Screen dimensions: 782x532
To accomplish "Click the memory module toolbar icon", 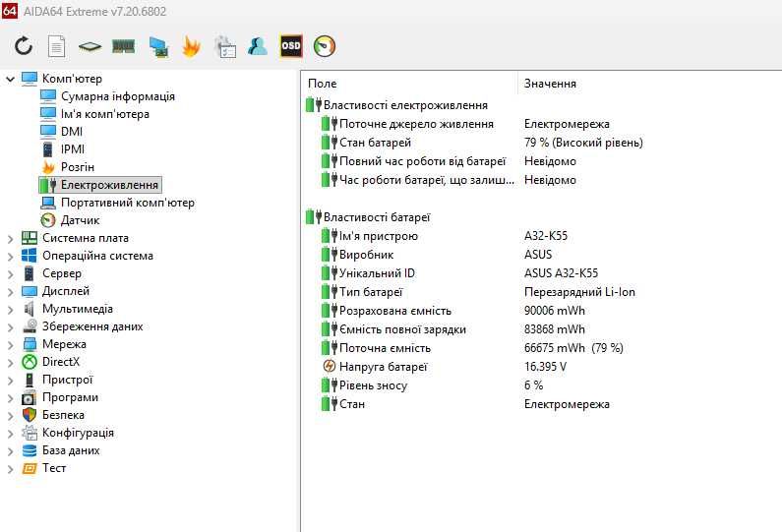I will [x=123, y=47].
